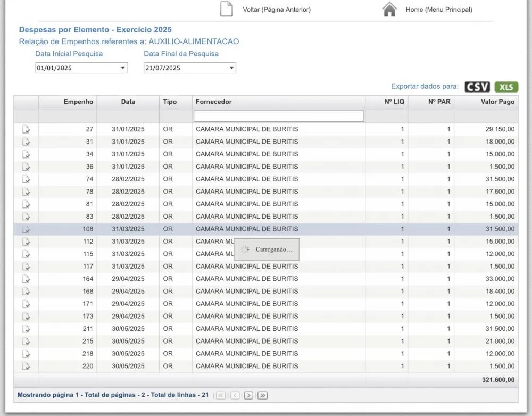Click the 'Mostrando página 1' status text

[48, 395]
